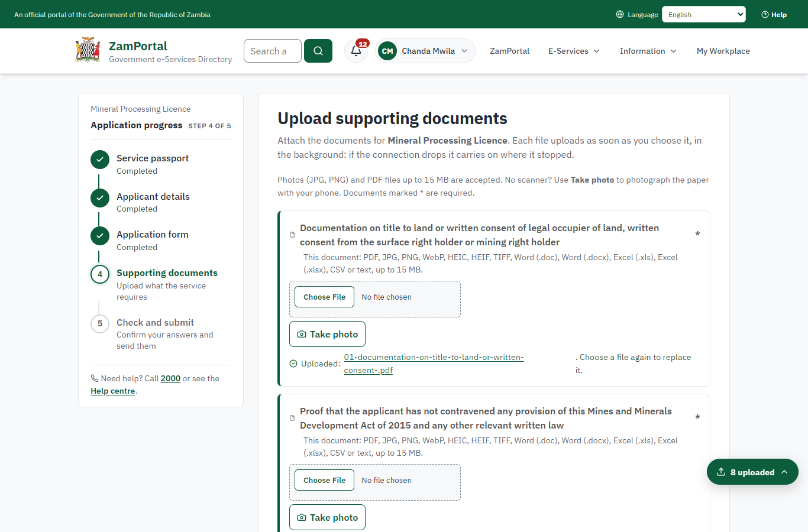Viewport: 808px width, 532px height.
Task: Open Help in the top bar
Action: point(774,14)
